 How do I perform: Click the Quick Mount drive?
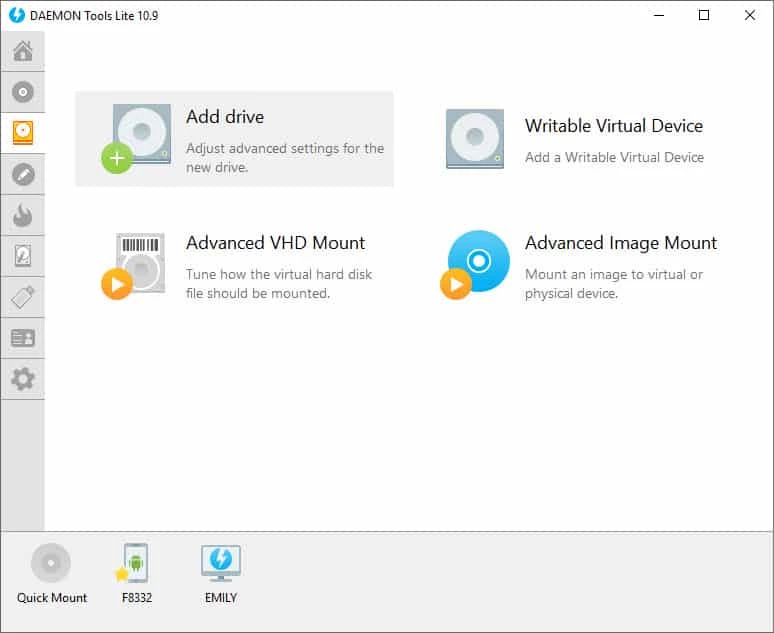tap(51, 565)
